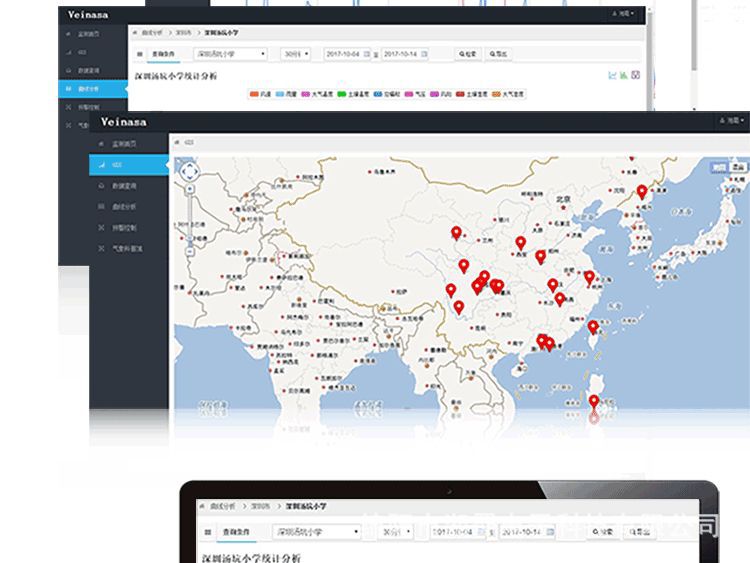Click the southernmost red pin in the South China Sea
750x563 pixels.
(594, 402)
